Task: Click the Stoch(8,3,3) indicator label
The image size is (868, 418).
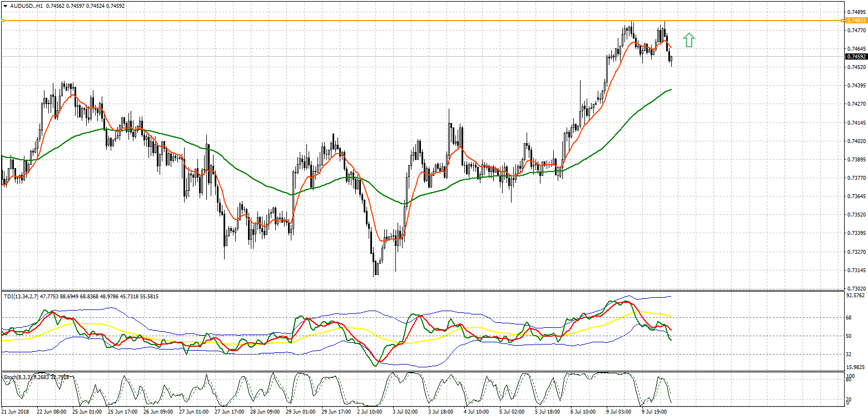Action: pyautogui.click(x=17, y=377)
